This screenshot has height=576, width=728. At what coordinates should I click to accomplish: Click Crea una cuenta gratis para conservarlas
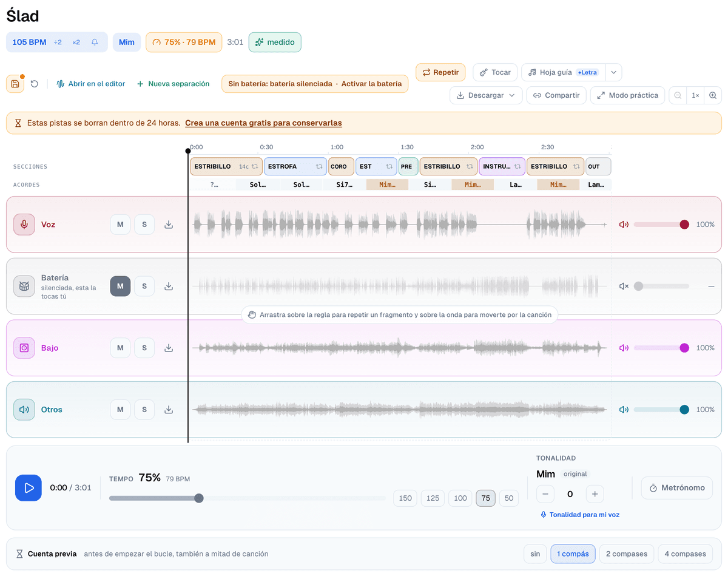[263, 123]
